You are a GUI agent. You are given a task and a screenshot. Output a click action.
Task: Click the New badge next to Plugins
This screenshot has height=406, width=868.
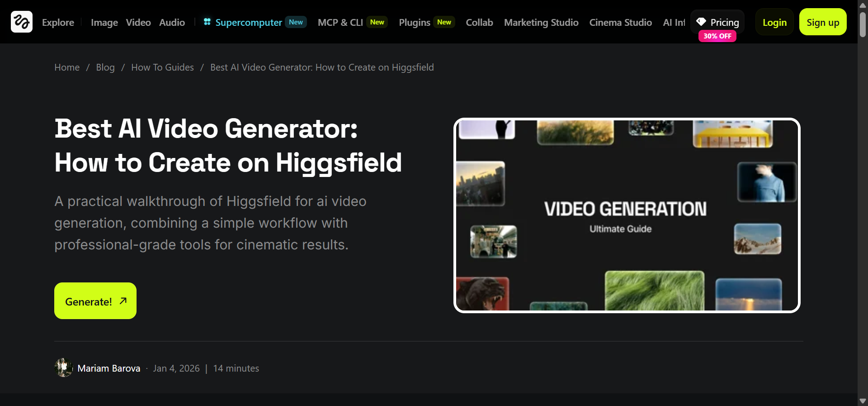tap(444, 22)
